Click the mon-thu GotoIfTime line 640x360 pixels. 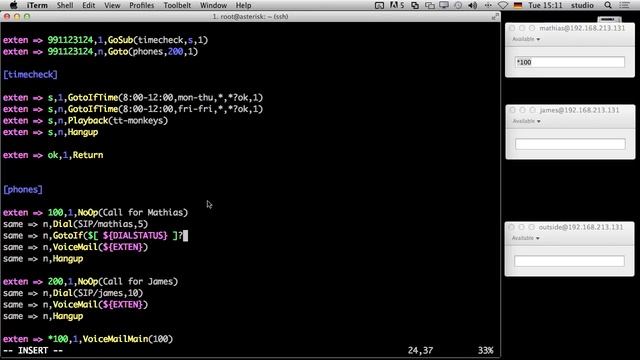pos(133,98)
